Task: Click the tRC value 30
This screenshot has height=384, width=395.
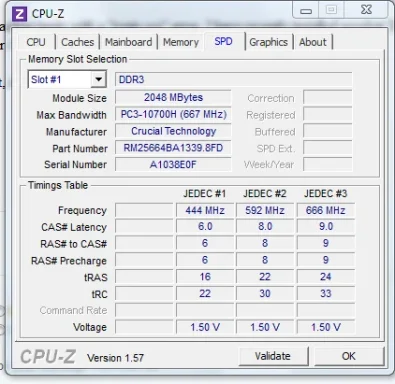Action: pyautogui.click(x=265, y=293)
